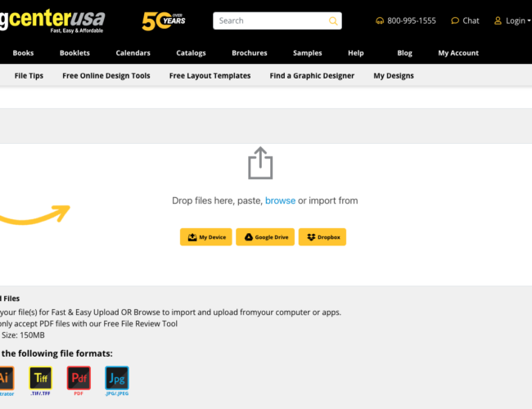Viewport: 532px width, 409px height.
Task: Open the Booklets menu
Action: (x=74, y=53)
